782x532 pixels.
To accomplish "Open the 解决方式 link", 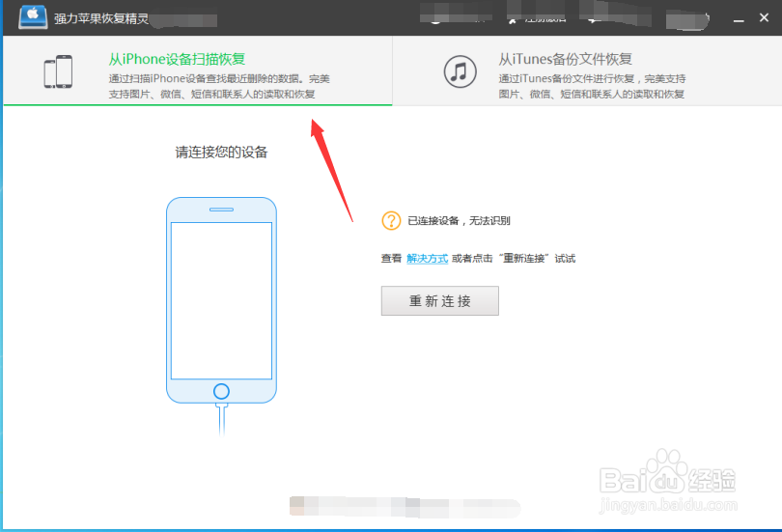I will [x=428, y=258].
